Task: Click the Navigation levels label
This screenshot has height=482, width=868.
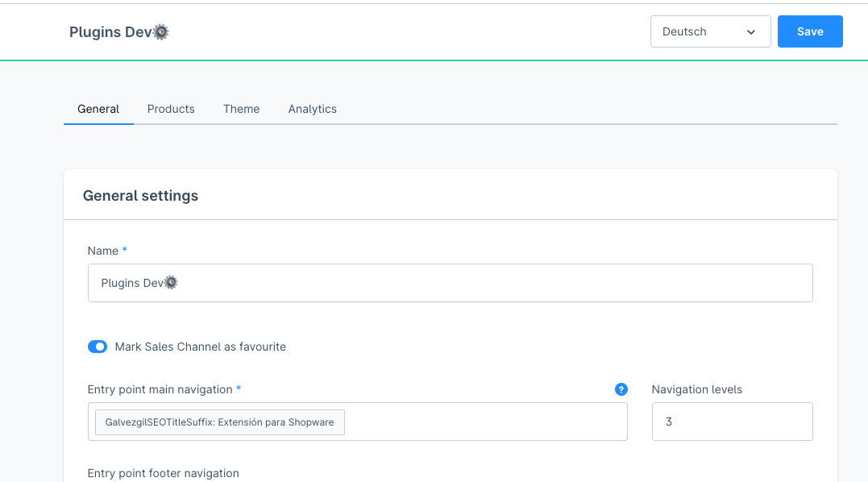Action: click(697, 389)
